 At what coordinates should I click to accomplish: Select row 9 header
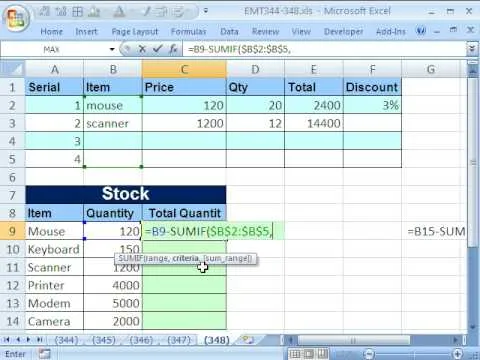pyautogui.click(x=12, y=231)
